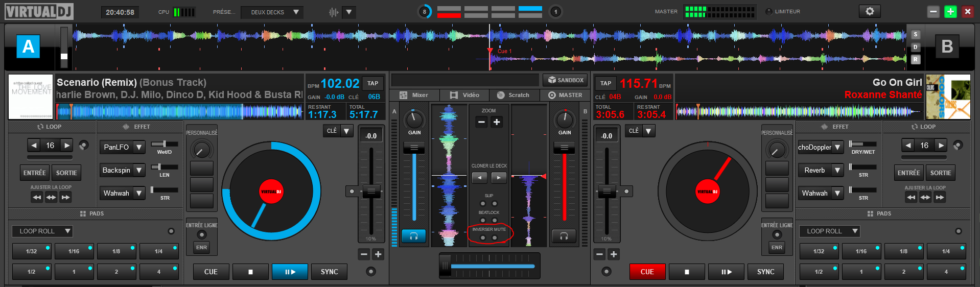Toggle right Inverser Mute option
This screenshot has height=287, width=980.
tap(495, 238)
